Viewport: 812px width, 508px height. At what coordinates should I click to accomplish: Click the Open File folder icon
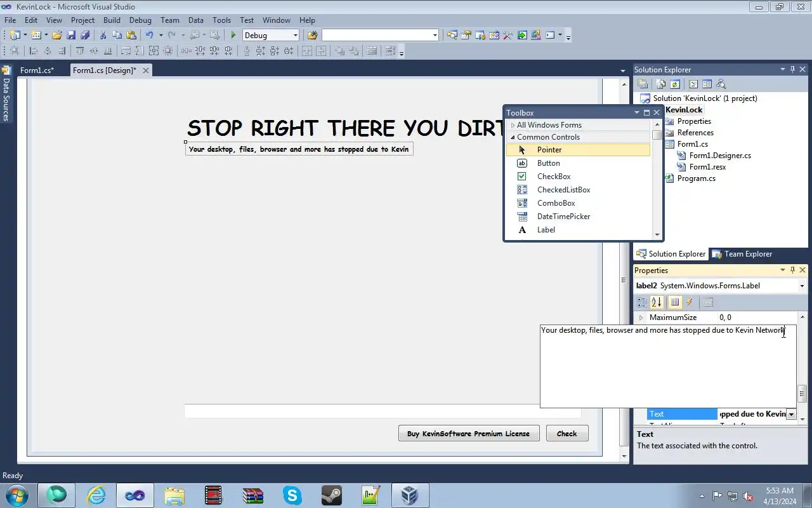pyautogui.click(x=57, y=35)
